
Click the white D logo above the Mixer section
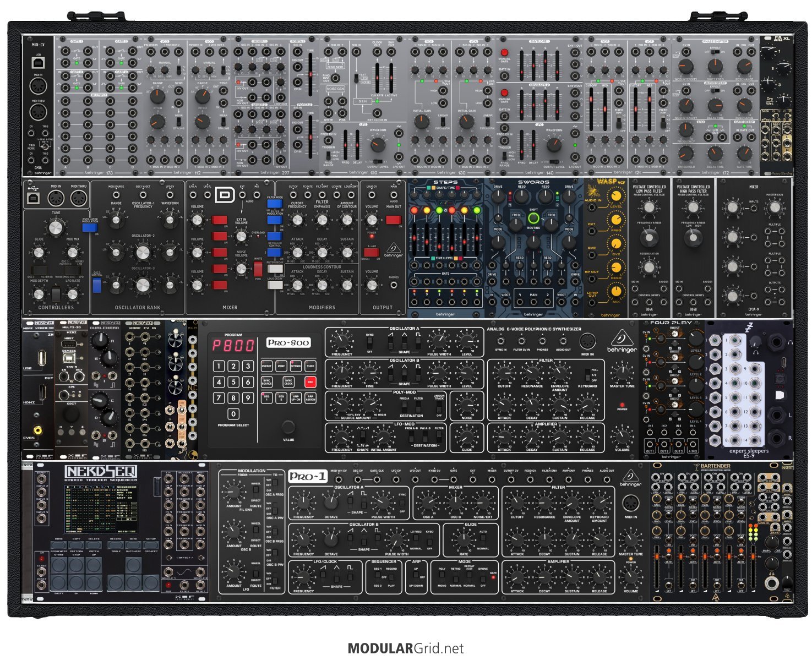coord(224,194)
